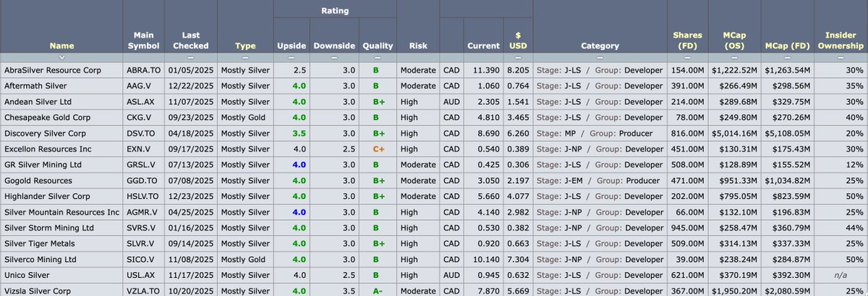This screenshot has height=296, width=868.
Task: Select the Excellon Resources Inc name cell
Action: click(x=61, y=148)
